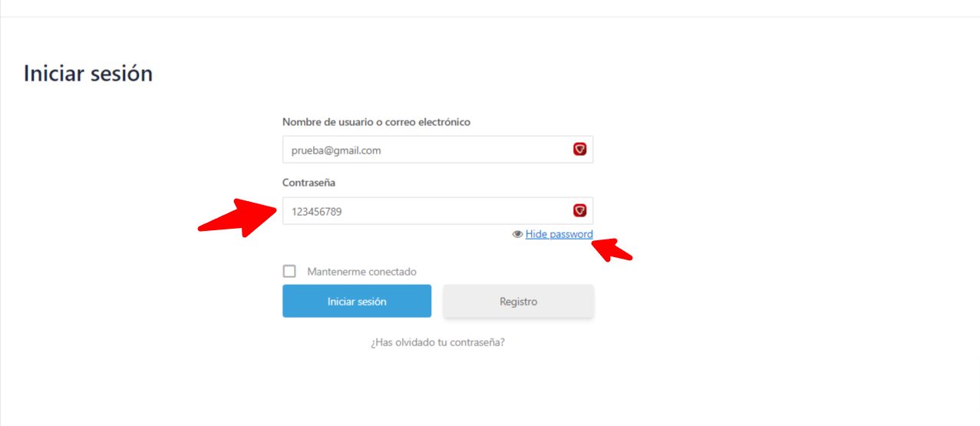Viewport: 980px width, 426px height.
Task: Check the Mantenerme conectado checkbox
Action: pos(289,271)
